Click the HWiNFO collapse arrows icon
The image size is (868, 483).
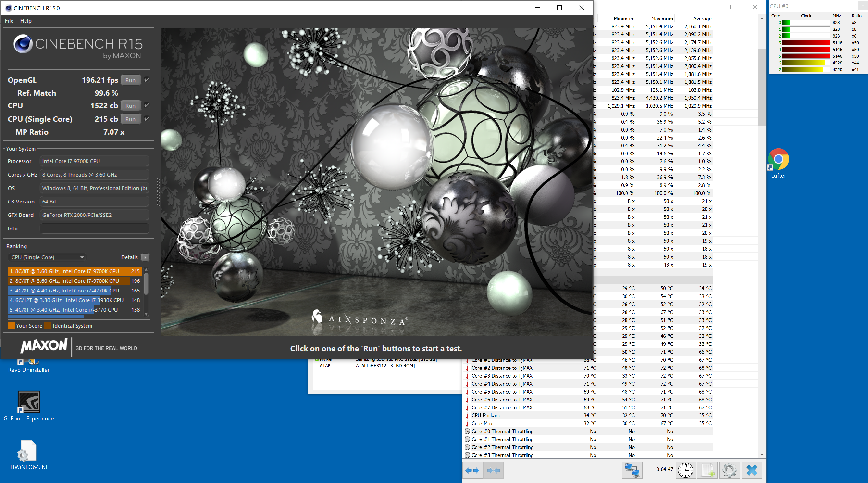tap(493, 470)
